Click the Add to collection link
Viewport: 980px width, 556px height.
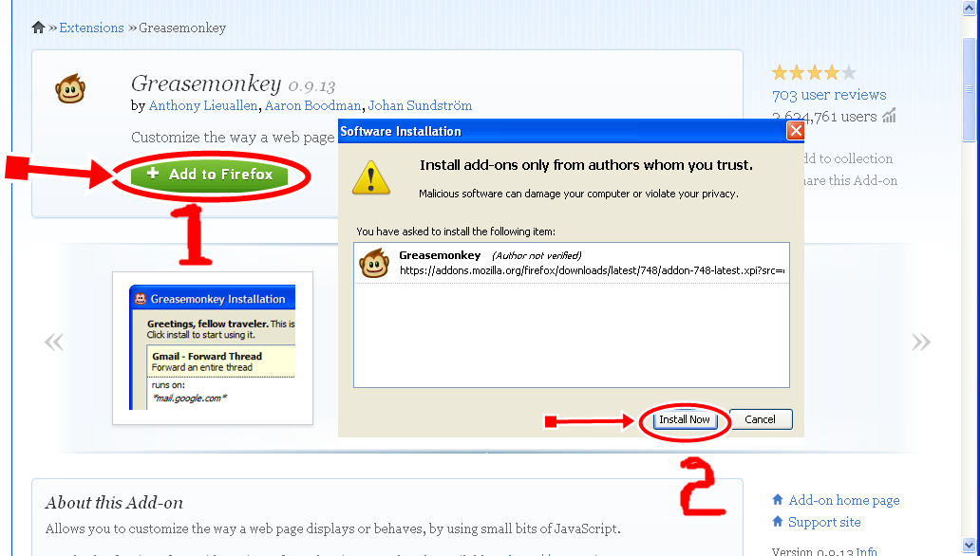click(848, 158)
